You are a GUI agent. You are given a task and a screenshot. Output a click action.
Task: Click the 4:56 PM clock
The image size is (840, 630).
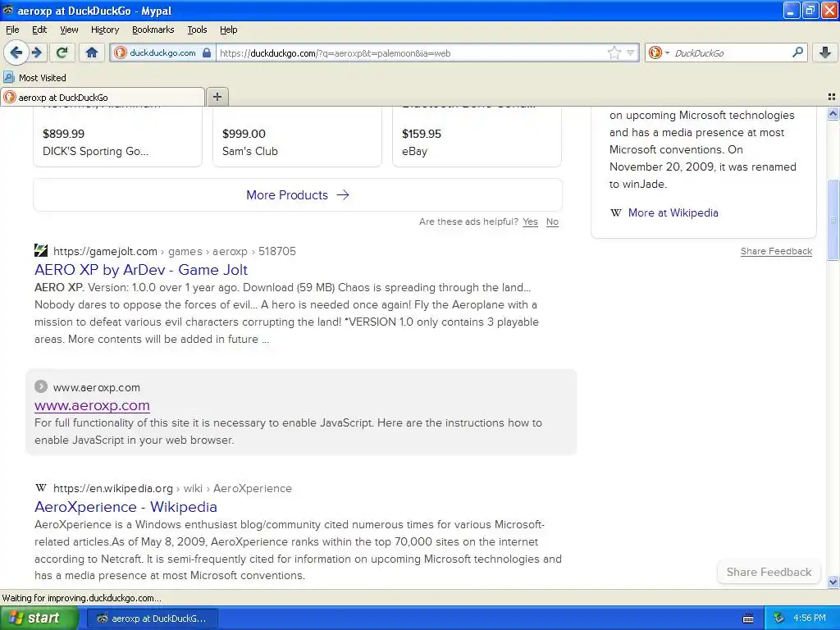810,619
